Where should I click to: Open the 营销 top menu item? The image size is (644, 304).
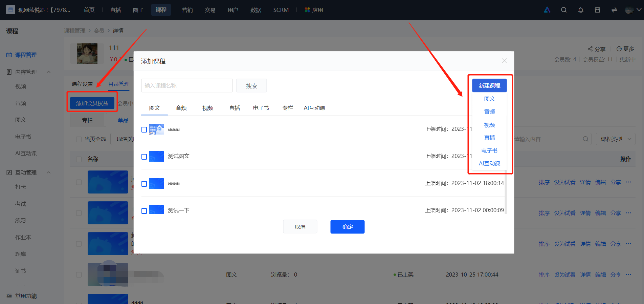pos(187,10)
